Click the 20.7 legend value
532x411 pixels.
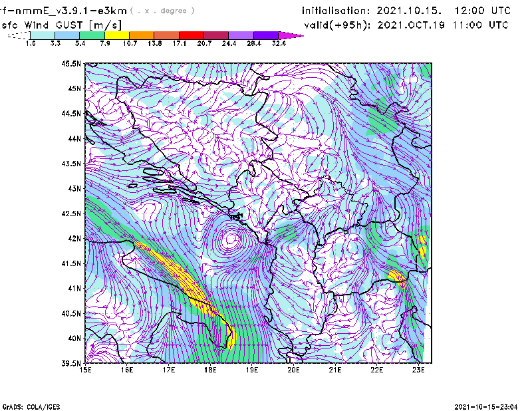(204, 43)
